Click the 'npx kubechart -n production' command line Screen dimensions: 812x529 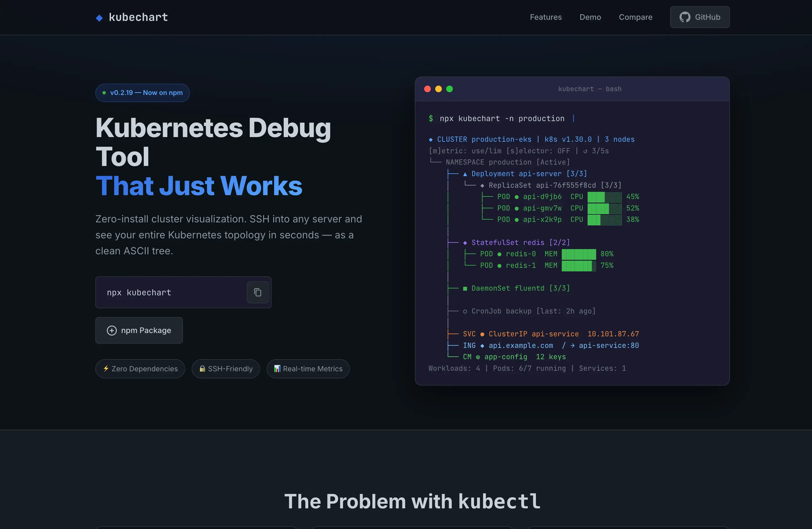tap(502, 119)
